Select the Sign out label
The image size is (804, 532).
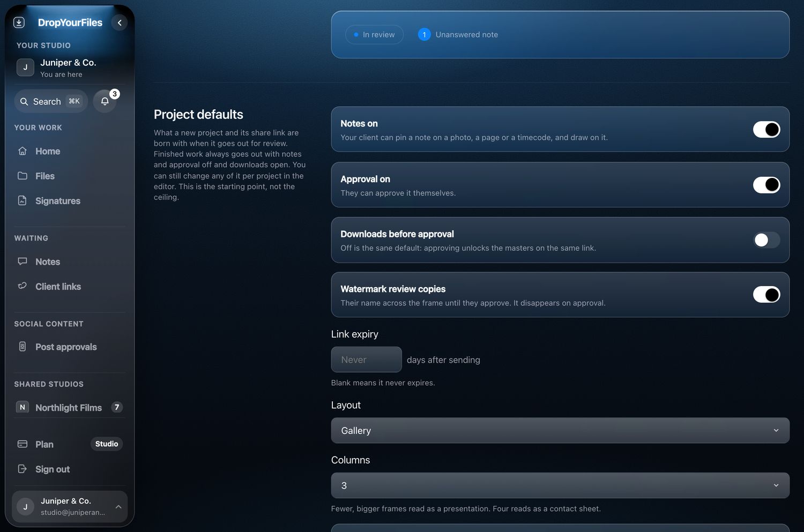53,469
